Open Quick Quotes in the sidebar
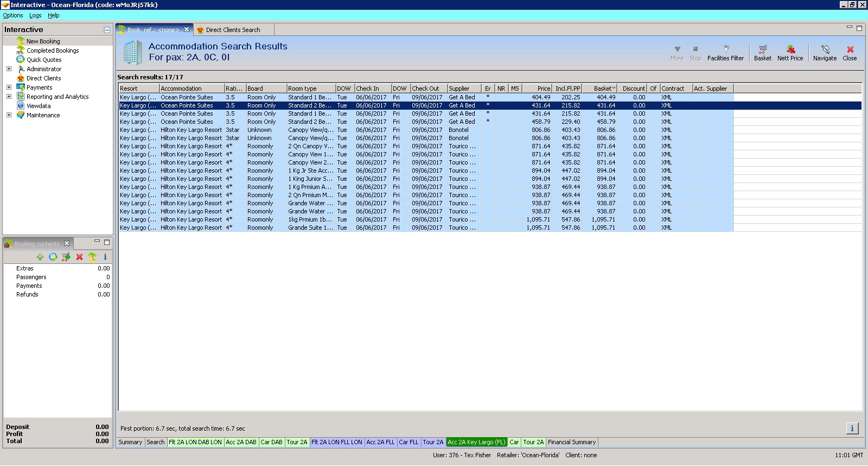Screen dimensions: 868x467 point(44,60)
